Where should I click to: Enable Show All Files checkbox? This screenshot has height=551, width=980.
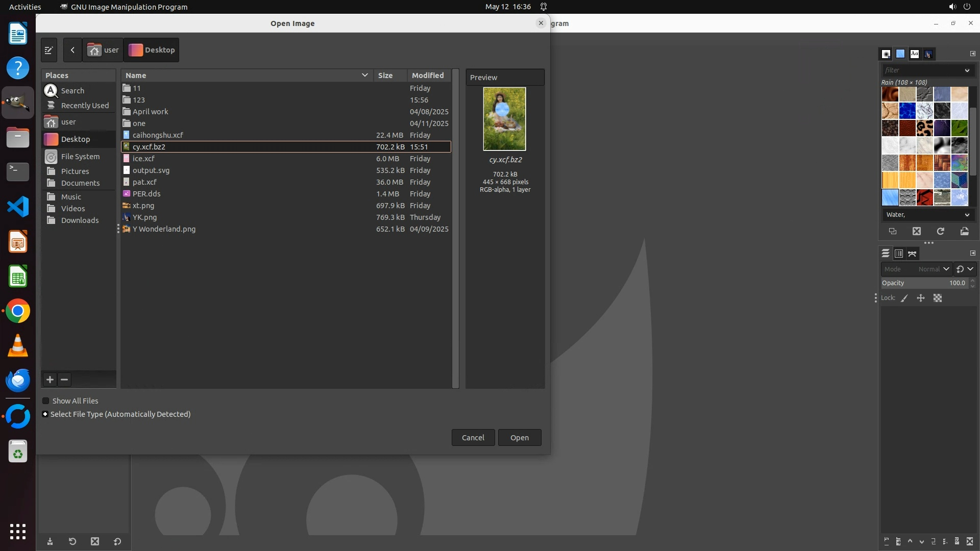click(x=46, y=401)
